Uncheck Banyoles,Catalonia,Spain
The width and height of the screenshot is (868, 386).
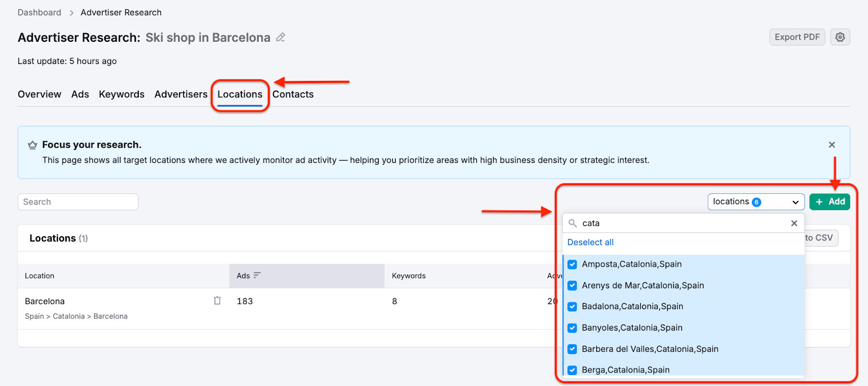coord(572,328)
